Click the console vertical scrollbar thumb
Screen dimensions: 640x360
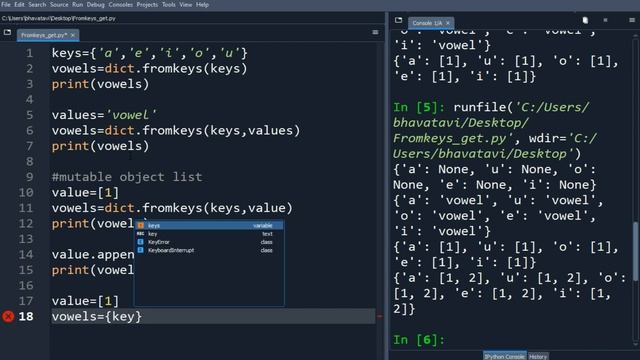(636, 251)
